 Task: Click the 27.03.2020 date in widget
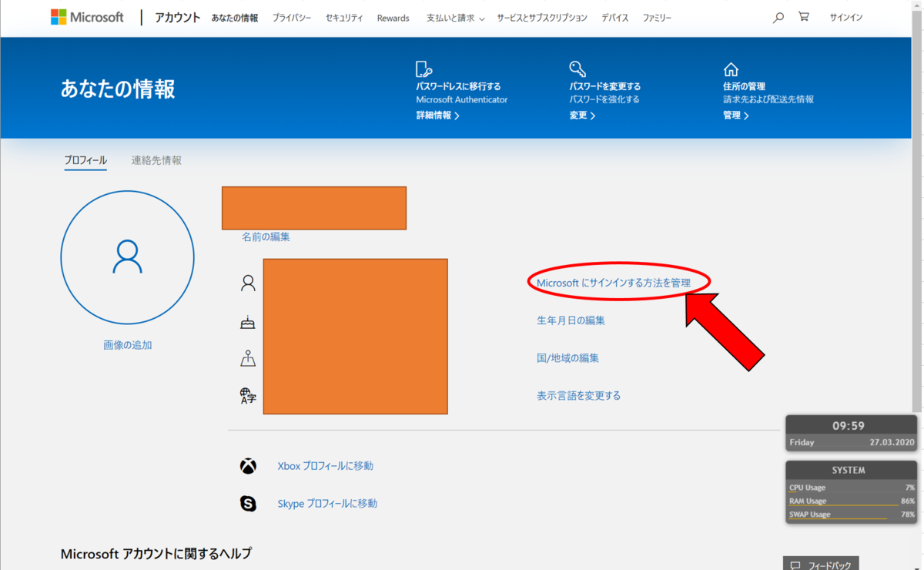(892, 443)
